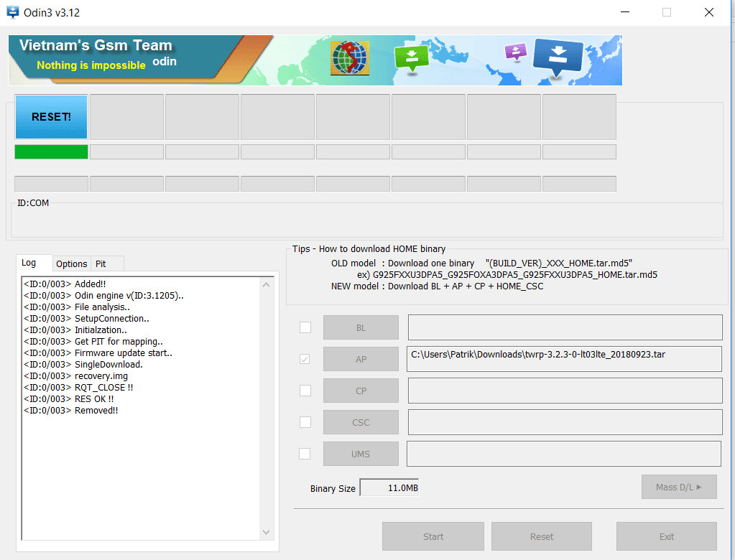Click the log scrollbar down arrow

pos(267,532)
